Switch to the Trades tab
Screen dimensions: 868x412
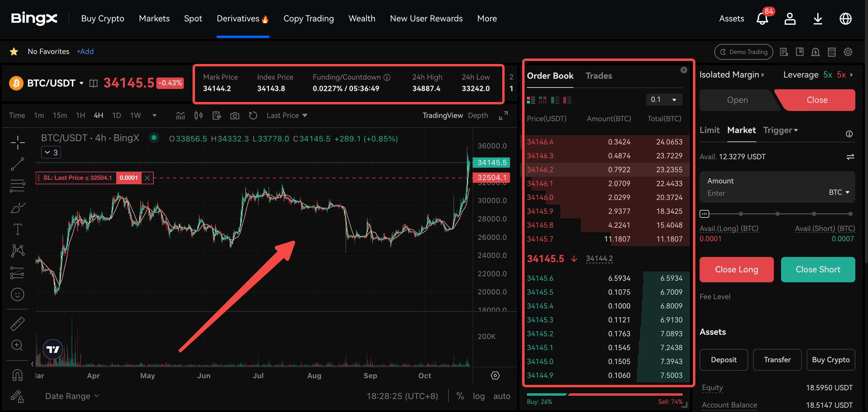[598, 76]
